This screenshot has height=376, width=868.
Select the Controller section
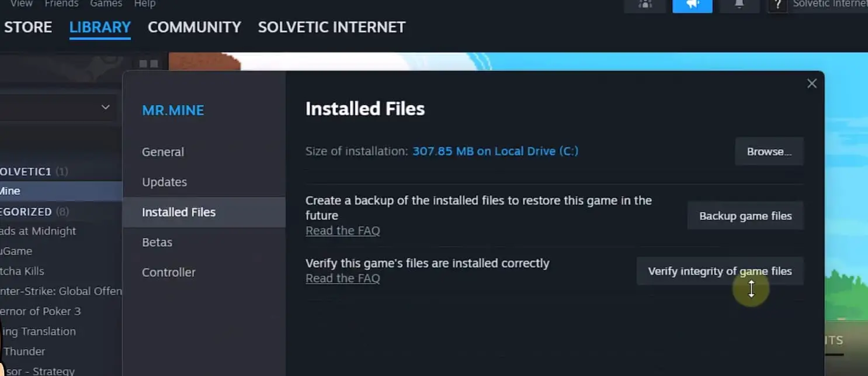pos(168,272)
